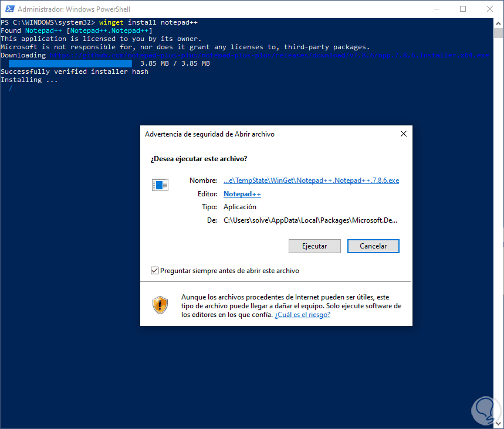Image resolution: width=504 pixels, height=429 pixels.
Task: Open the Notepad++.7.8.6.exe file name link
Action: (311, 181)
